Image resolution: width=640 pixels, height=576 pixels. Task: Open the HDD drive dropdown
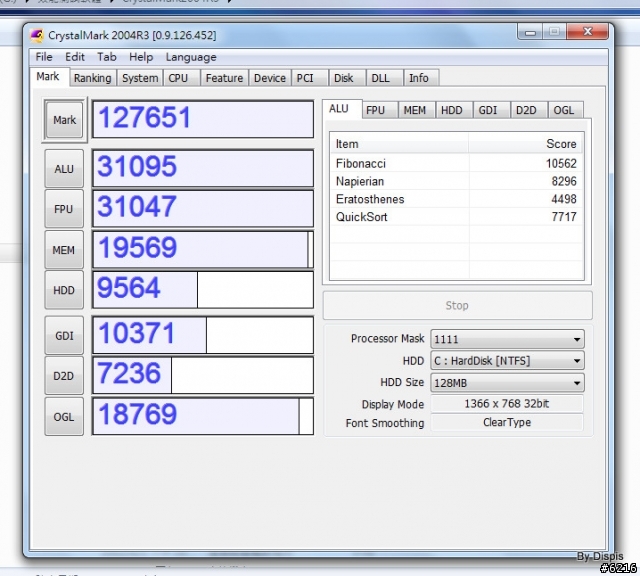[x=507, y=361]
